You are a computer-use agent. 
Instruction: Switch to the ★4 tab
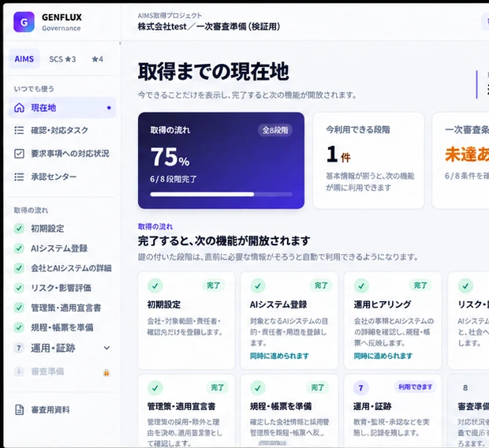pyautogui.click(x=97, y=59)
